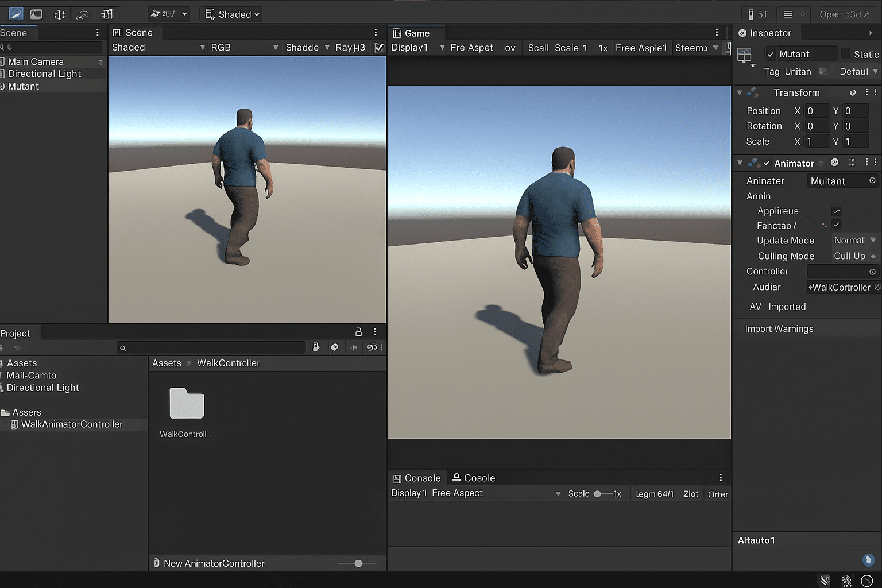882x588 pixels.
Task: Enable the Static checkbox for Mutant
Action: 847,53
